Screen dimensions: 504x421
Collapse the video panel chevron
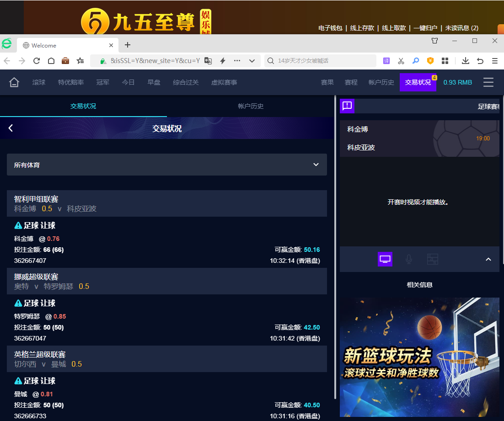click(x=488, y=259)
